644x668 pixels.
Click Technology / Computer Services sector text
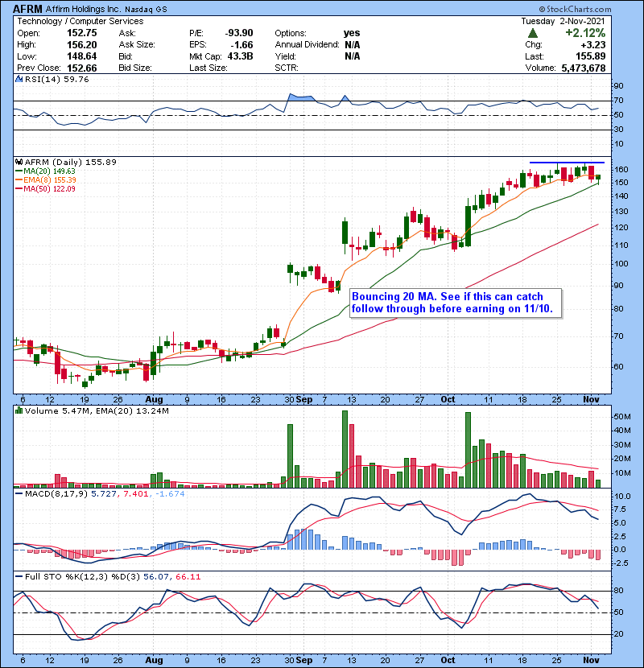tap(80, 21)
